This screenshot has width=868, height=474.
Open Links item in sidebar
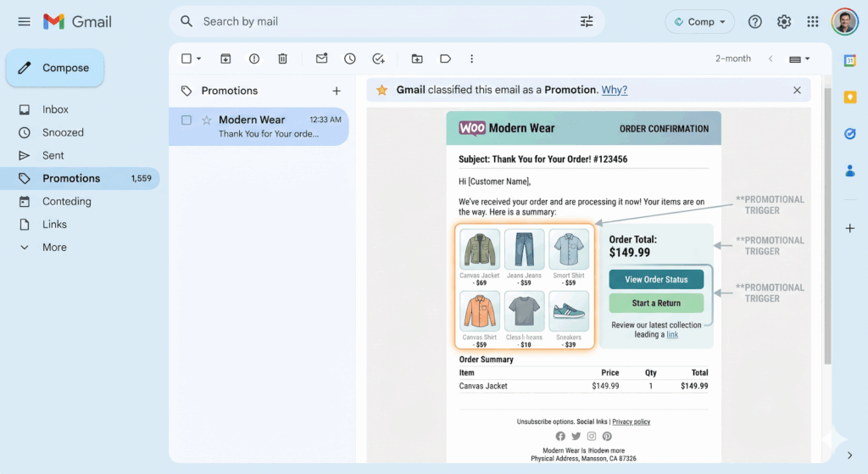[54, 224]
